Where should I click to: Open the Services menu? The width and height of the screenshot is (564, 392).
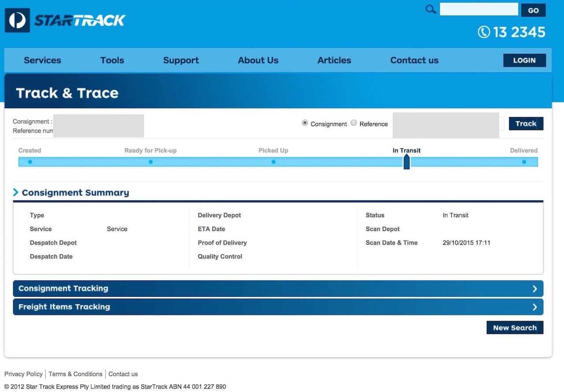[42, 60]
